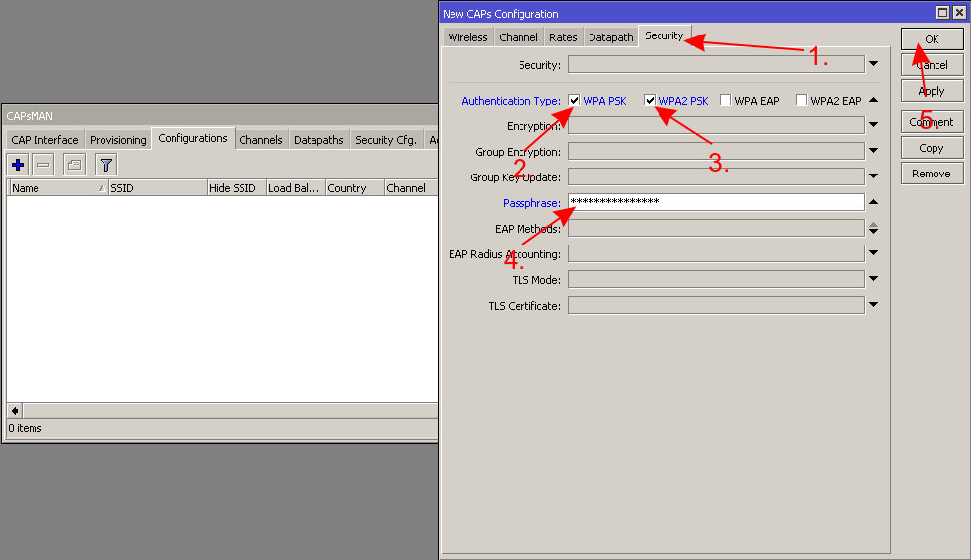Expand the TLS Mode field arrow
This screenshot has width=971, height=560.
tap(873, 280)
